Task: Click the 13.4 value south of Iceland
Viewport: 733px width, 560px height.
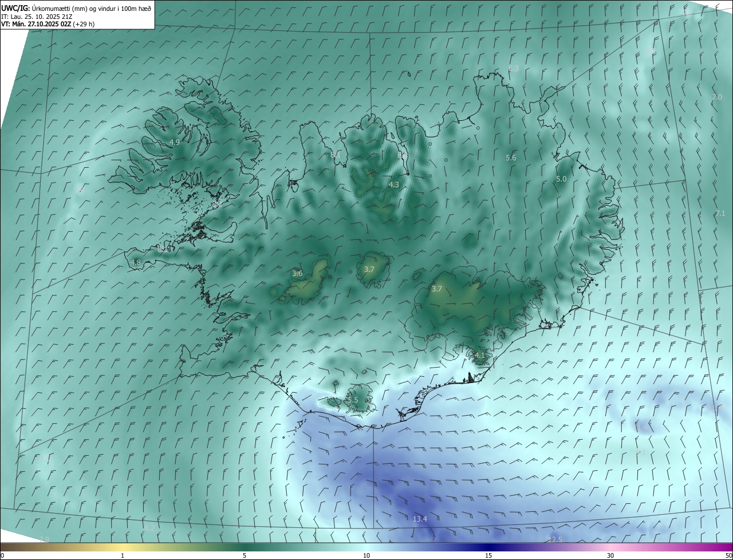Action: pyautogui.click(x=420, y=519)
